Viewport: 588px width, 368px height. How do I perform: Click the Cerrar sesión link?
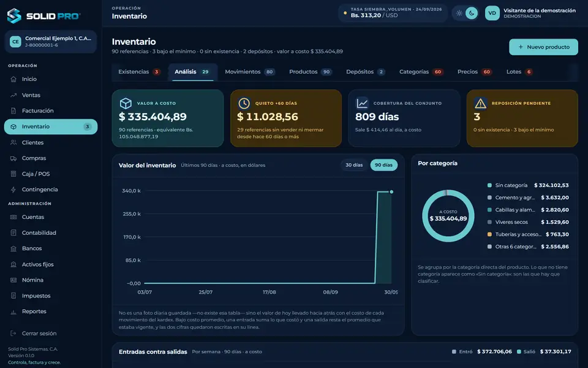point(51,334)
